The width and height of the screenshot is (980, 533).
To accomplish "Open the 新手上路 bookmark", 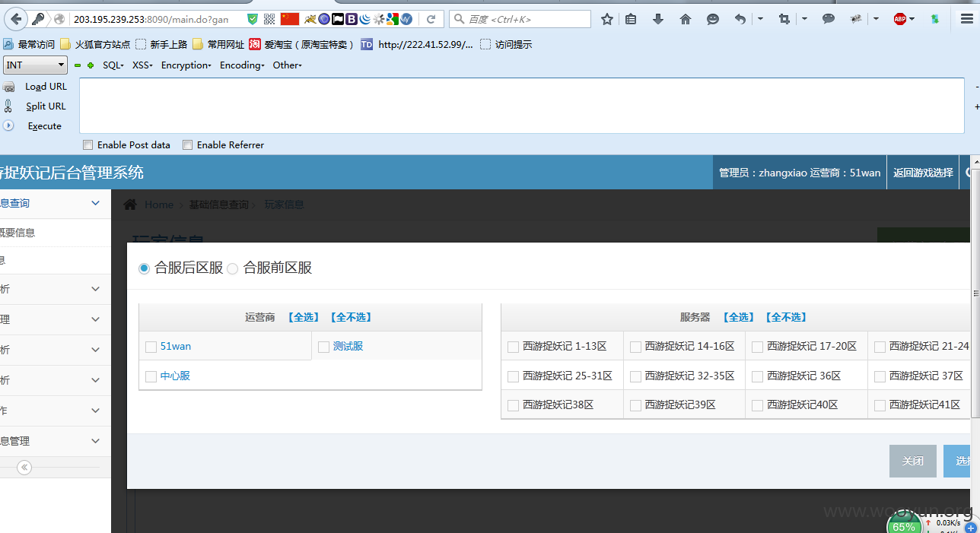I will (161, 45).
